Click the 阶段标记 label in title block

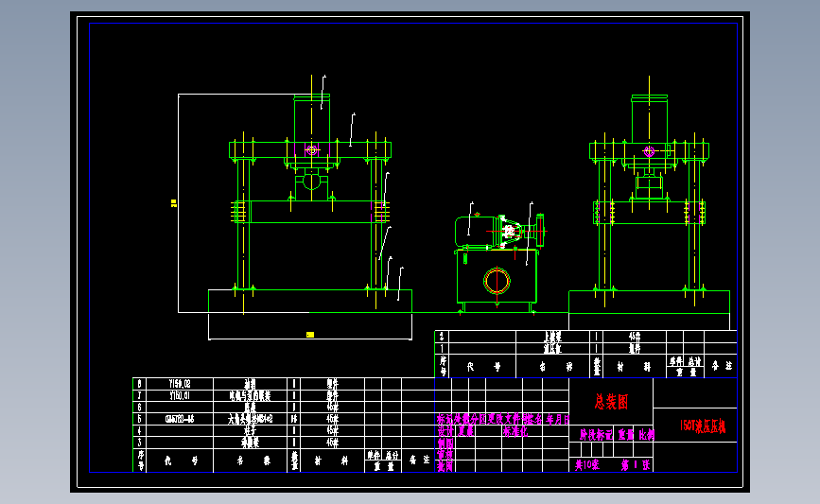click(596, 434)
